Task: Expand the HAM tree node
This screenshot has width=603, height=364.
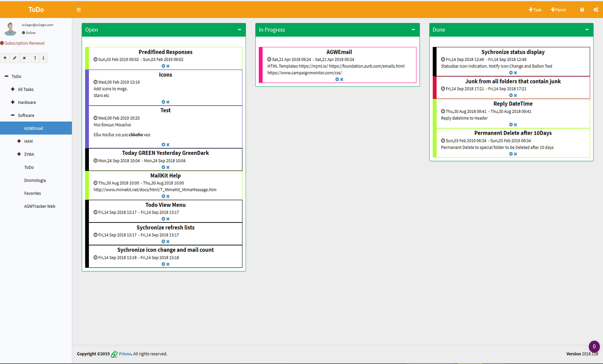Action: [19, 141]
